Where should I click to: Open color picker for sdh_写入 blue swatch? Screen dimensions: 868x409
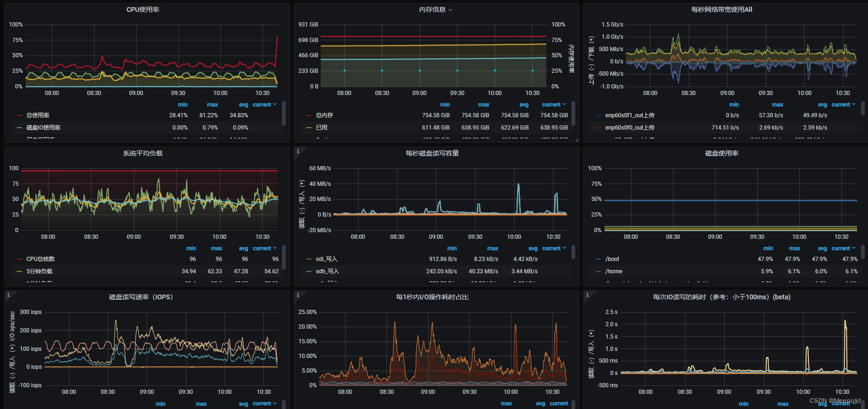309,271
